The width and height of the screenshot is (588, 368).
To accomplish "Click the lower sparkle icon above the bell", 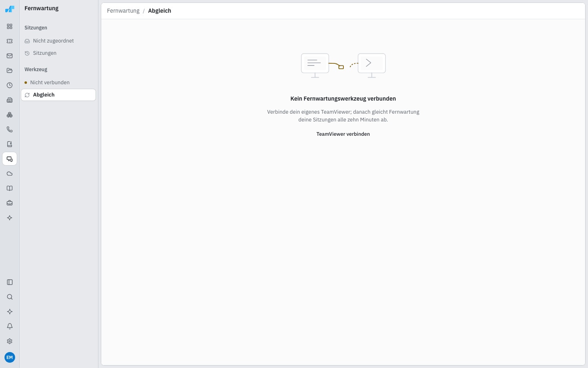I will [x=10, y=312].
